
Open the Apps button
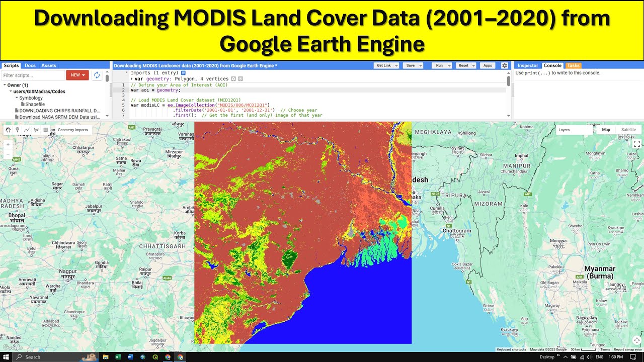488,65
